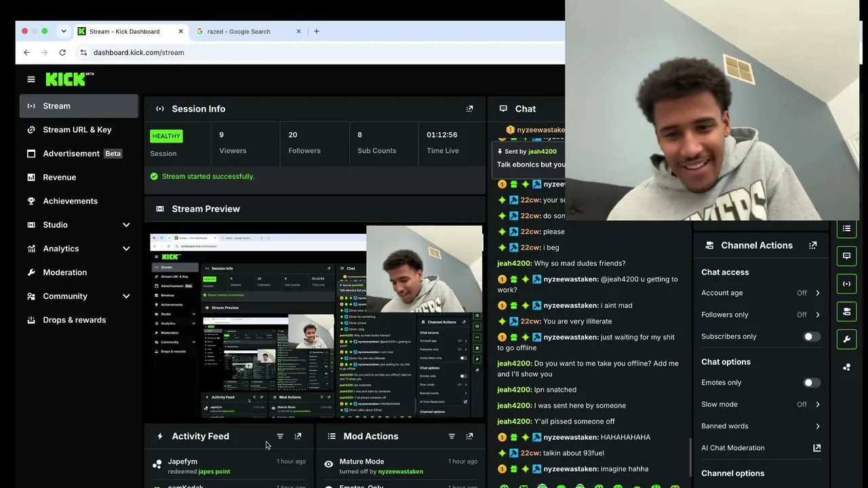868x488 pixels.
Task: Toggle Subscribers only chat
Action: tap(812, 337)
